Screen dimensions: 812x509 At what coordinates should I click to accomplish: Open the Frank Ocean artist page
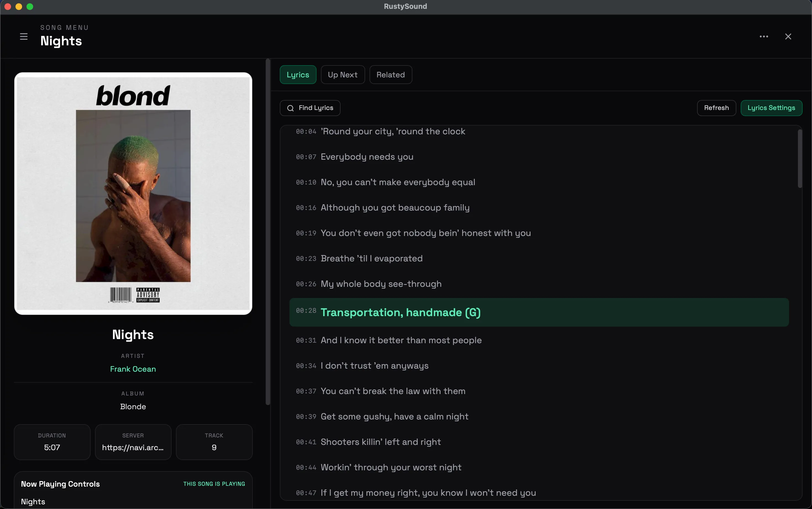click(133, 369)
